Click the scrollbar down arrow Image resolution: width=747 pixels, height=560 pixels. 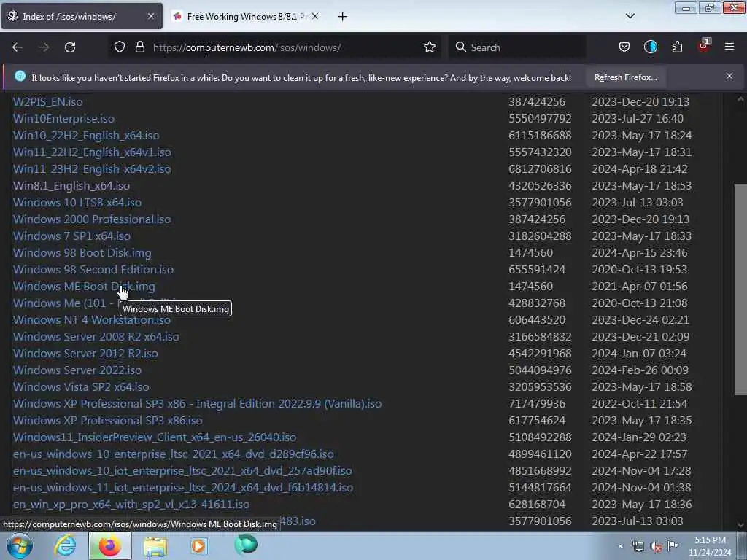(740, 525)
